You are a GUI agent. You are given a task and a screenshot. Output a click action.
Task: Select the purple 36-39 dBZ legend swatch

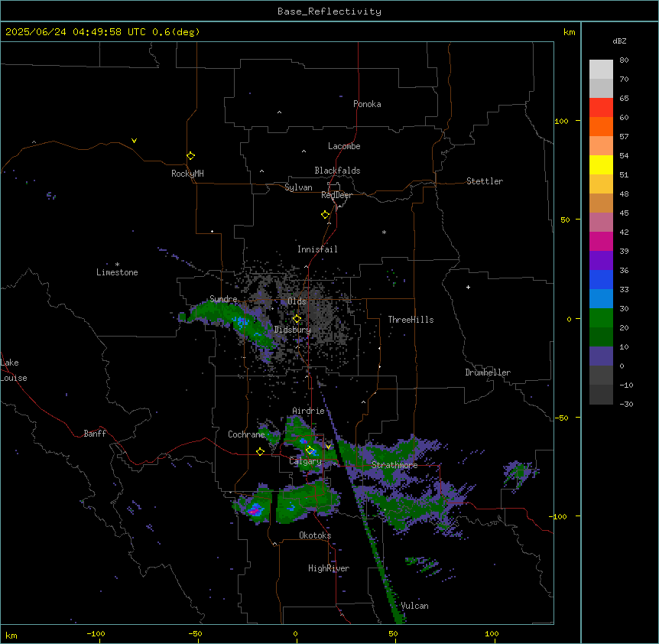click(x=601, y=260)
